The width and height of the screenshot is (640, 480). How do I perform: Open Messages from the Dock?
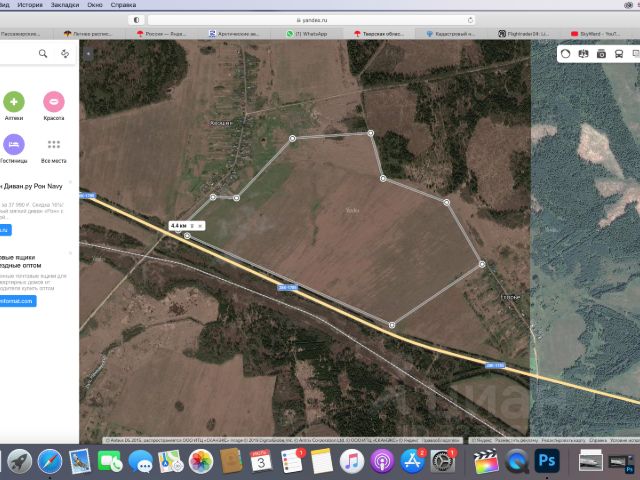click(x=140, y=462)
